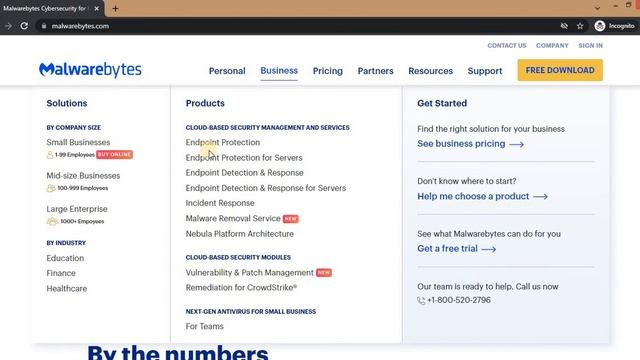Viewport: 640px width, 360px height.
Task: Click the 'By the numbers' heading
Action: pyautogui.click(x=178, y=353)
